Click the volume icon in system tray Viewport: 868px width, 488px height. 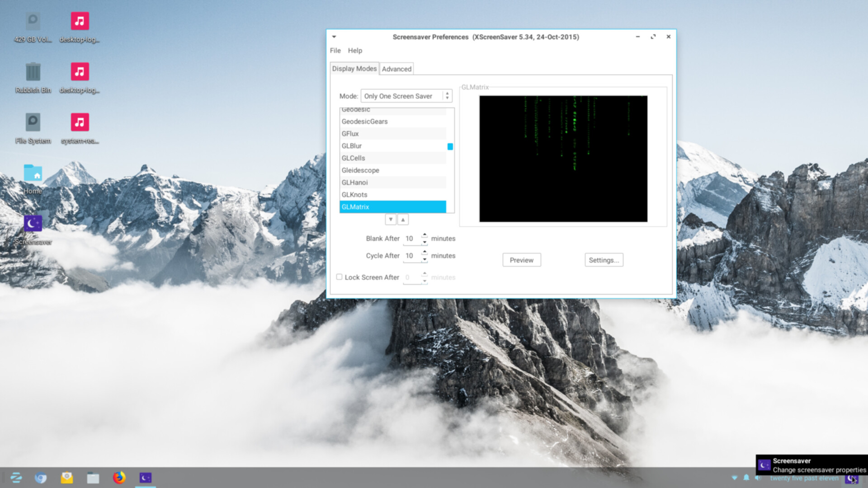(x=758, y=478)
